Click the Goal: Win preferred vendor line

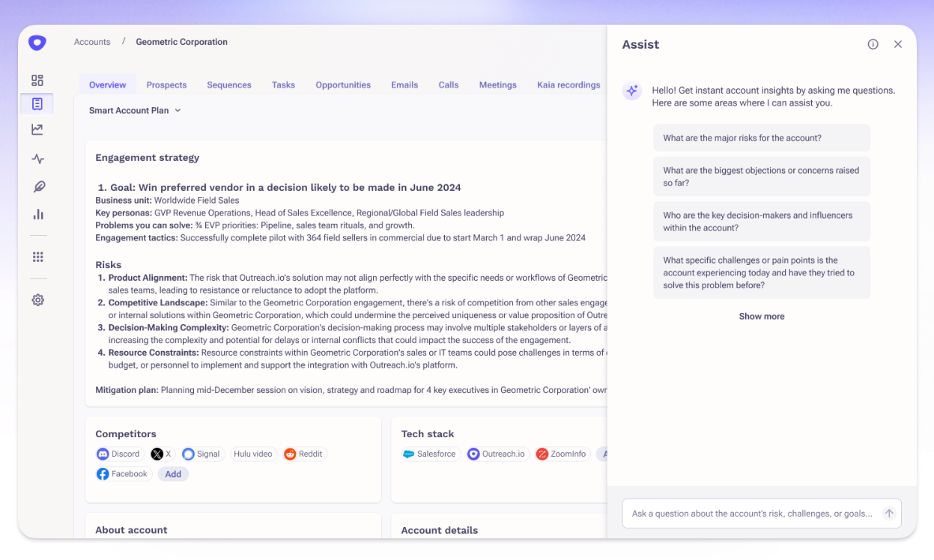[x=279, y=187]
